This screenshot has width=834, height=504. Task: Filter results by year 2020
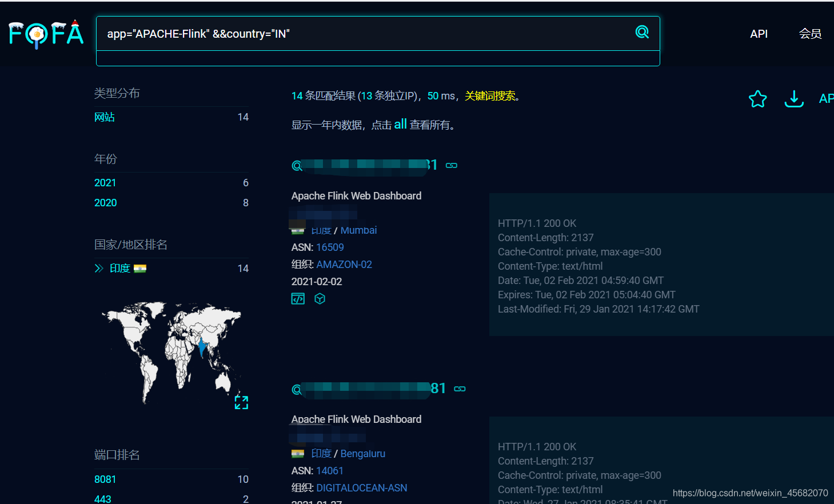[105, 203]
